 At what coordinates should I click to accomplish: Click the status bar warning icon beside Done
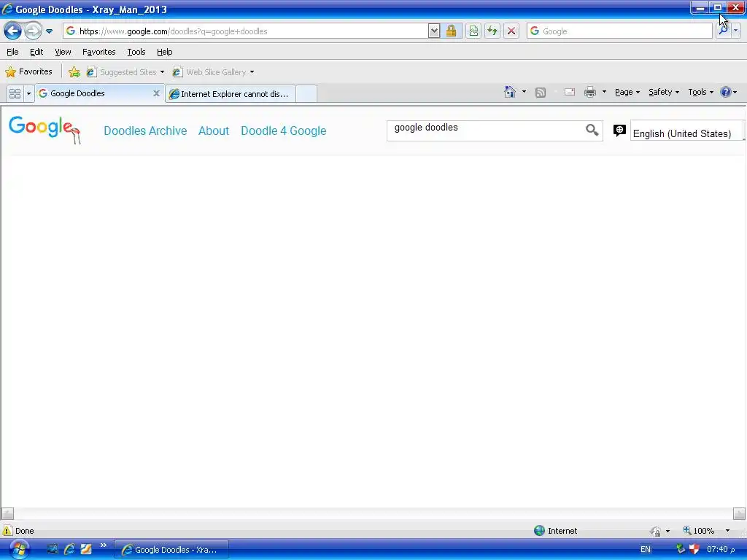7,531
